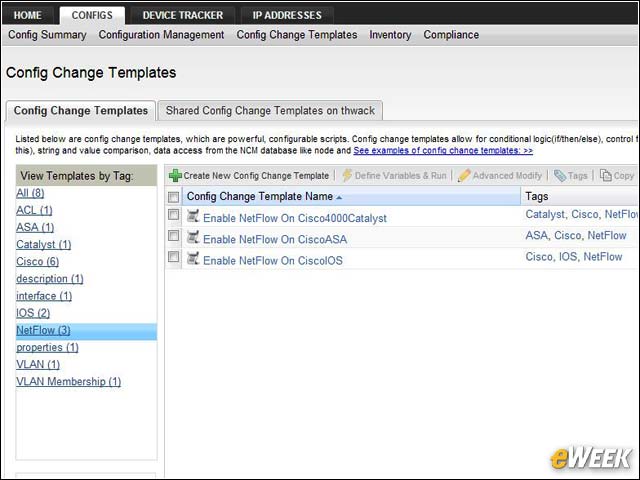The height and width of the screenshot is (480, 640).
Task: Go to Config Summary submenu
Action: pyautogui.click(x=47, y=35)
